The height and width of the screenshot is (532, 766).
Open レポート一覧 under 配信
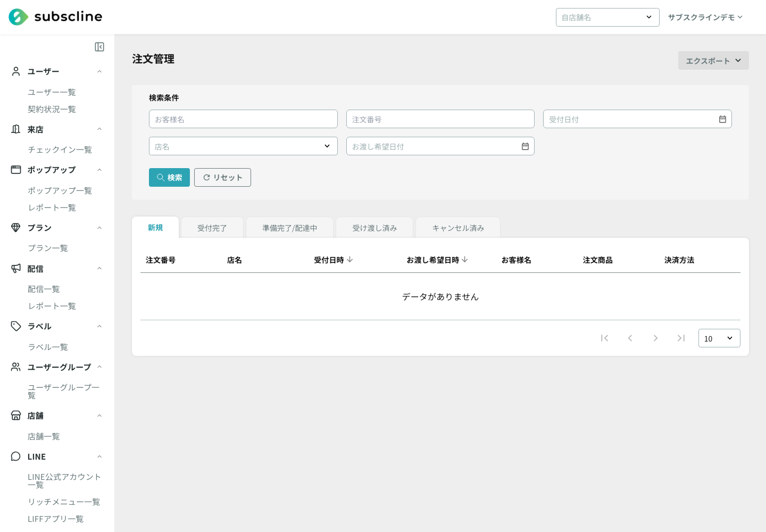click(52, 306)
